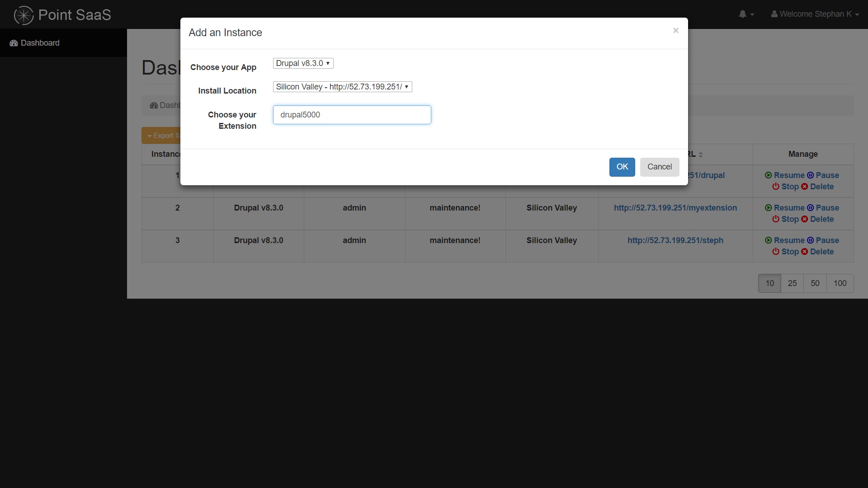The width and height of the screenshot is (868, 488).
Task: Click Stop power icon for instance 1
Action: pos(776,187)
